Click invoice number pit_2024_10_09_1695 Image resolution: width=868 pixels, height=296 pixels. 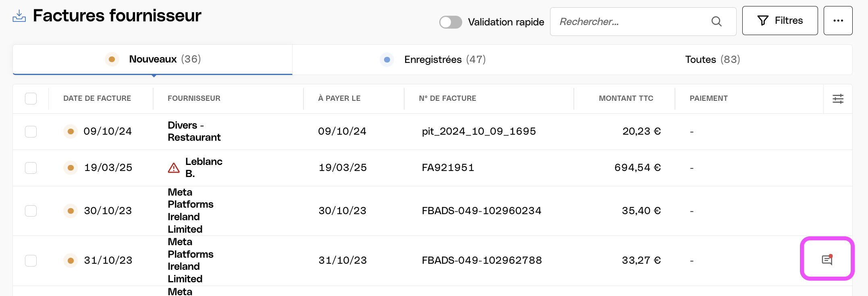(479, 131)
